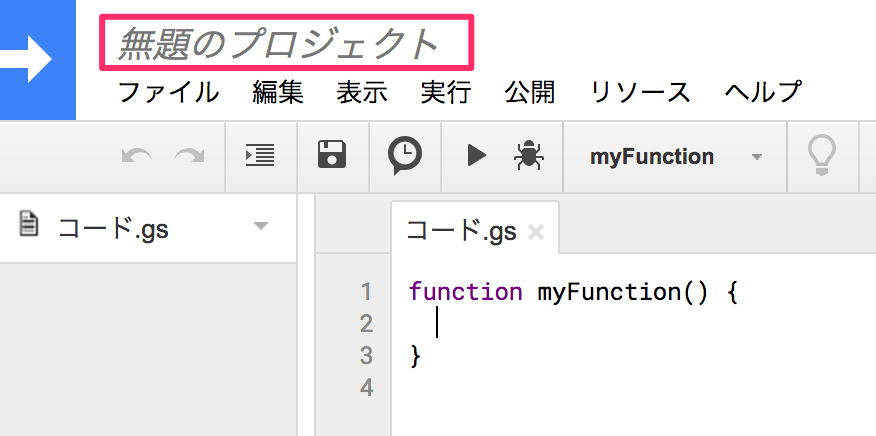
Task: Open current project triggers clock icon
Action: (x=405, y=155)
